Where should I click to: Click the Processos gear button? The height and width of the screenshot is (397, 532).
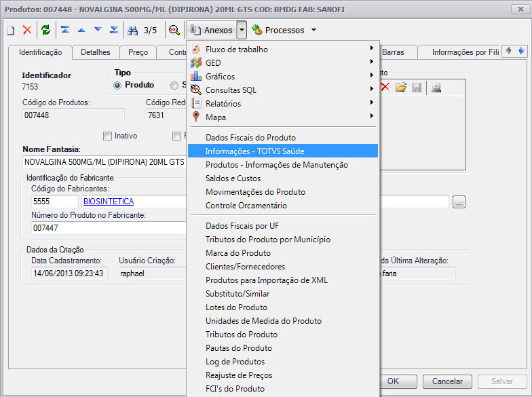[x=278, y=30]
